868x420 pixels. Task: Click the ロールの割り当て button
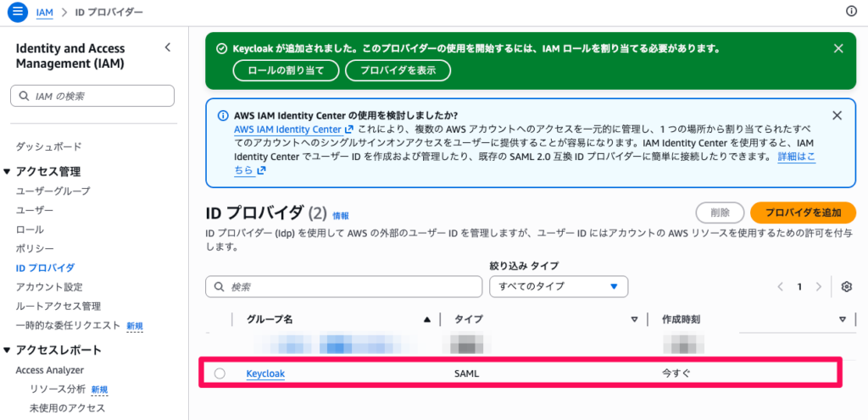click(x=286, y=71)
